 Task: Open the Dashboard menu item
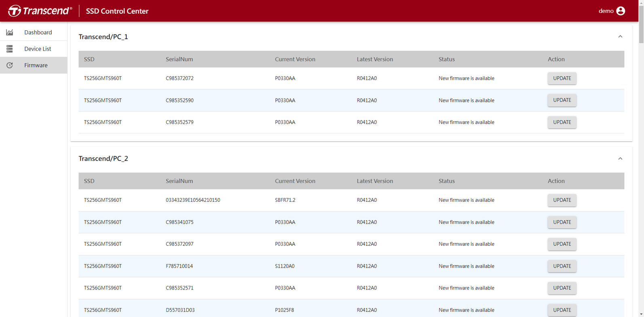tap(34, 32)
